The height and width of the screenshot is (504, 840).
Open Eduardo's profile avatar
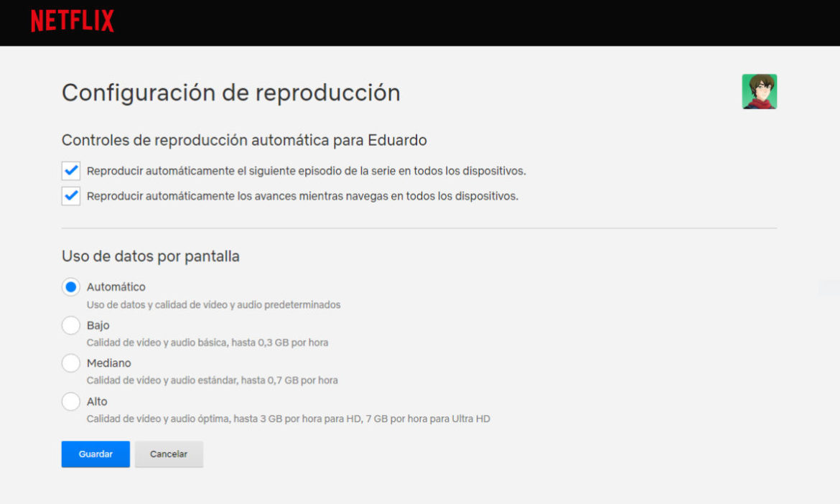coord(759,92)
